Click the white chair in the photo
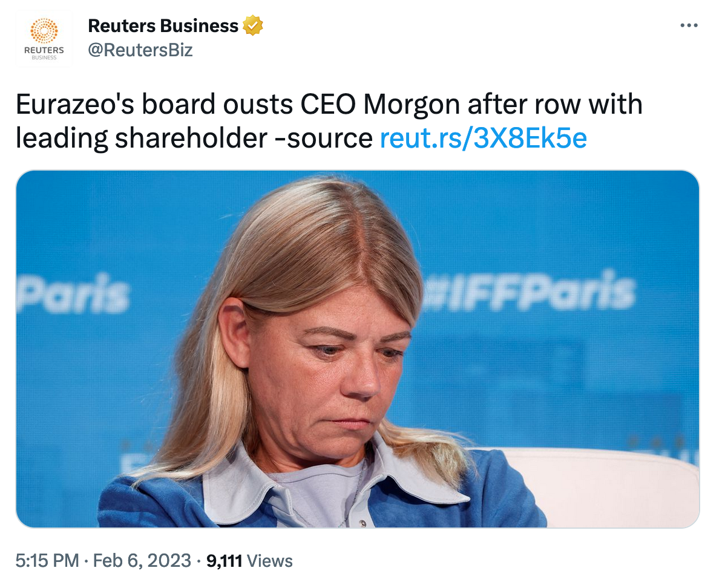 (605, 484)
